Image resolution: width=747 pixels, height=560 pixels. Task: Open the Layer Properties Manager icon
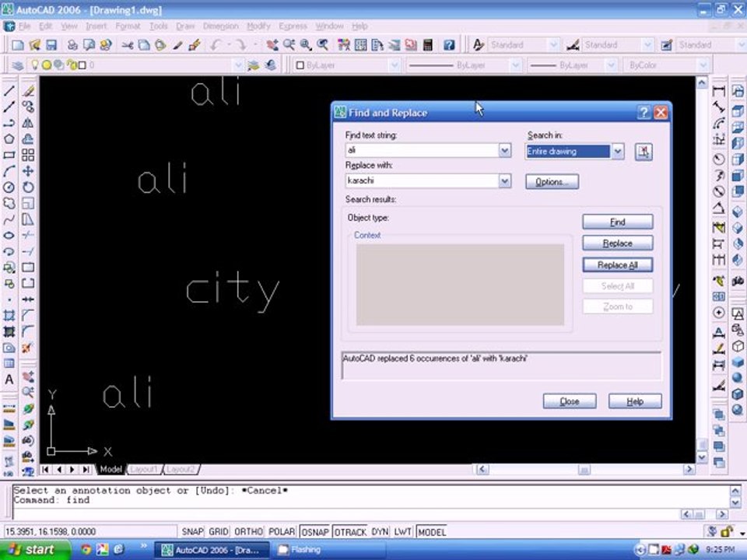pyautogui.click(x=18, y=65)
